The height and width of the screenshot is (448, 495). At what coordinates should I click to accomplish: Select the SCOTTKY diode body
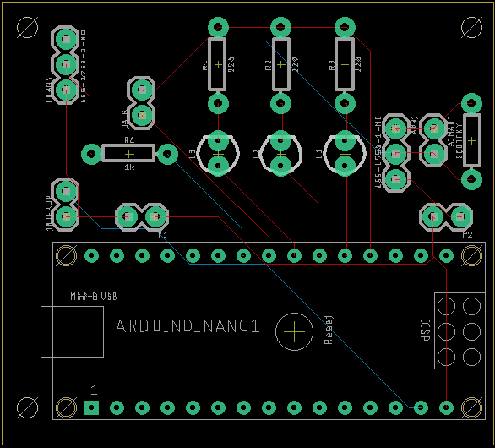click(471, 140)
